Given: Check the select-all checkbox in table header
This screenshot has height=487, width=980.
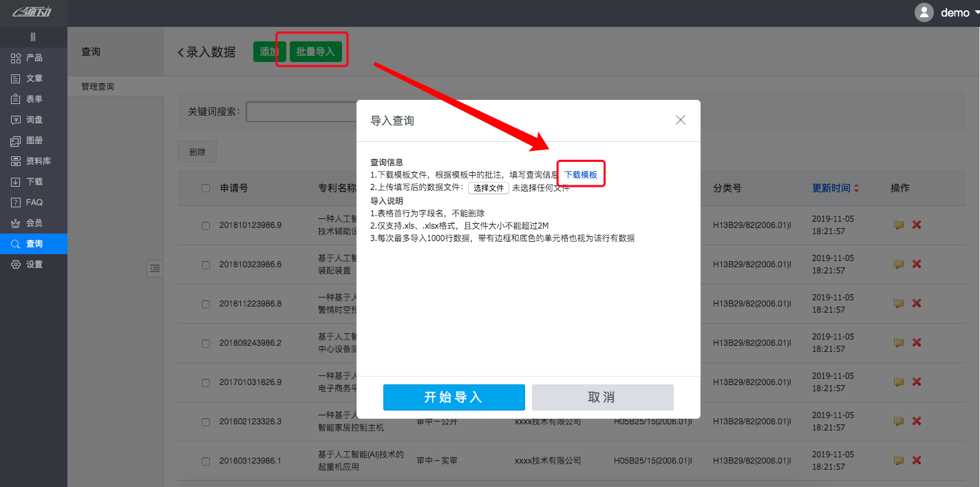Looking at the screenshot, I should (x=204, y=187).
